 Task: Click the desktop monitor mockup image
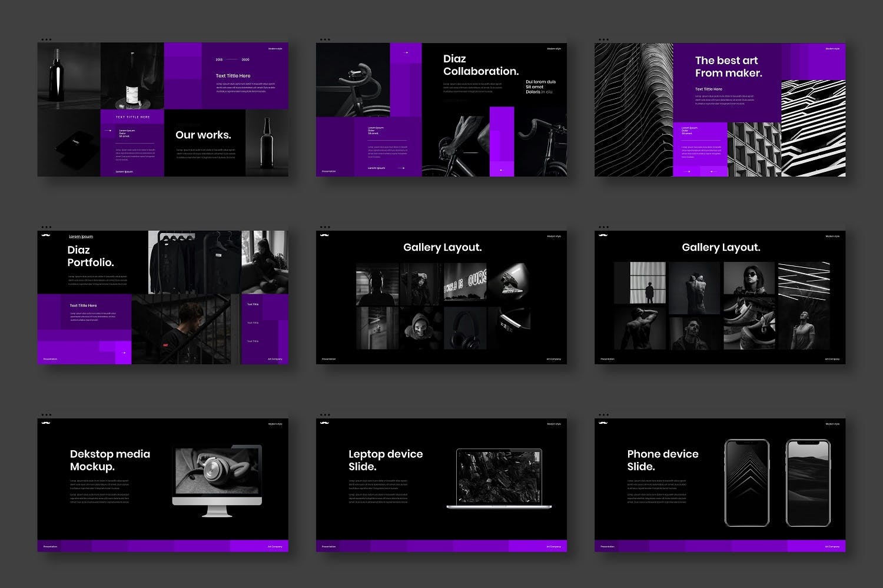[217, 478]
